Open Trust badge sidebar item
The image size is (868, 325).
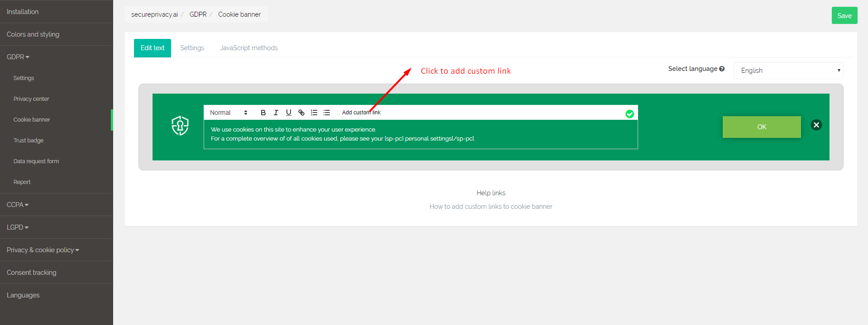(29, 141)
